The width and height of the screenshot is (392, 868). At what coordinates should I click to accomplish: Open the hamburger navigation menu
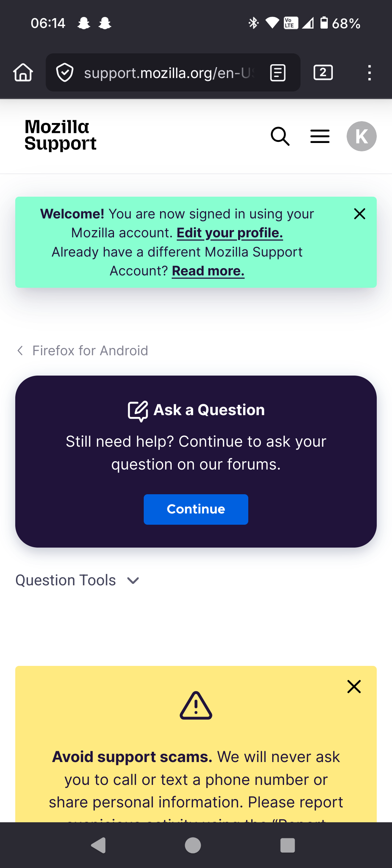[320, 136]
